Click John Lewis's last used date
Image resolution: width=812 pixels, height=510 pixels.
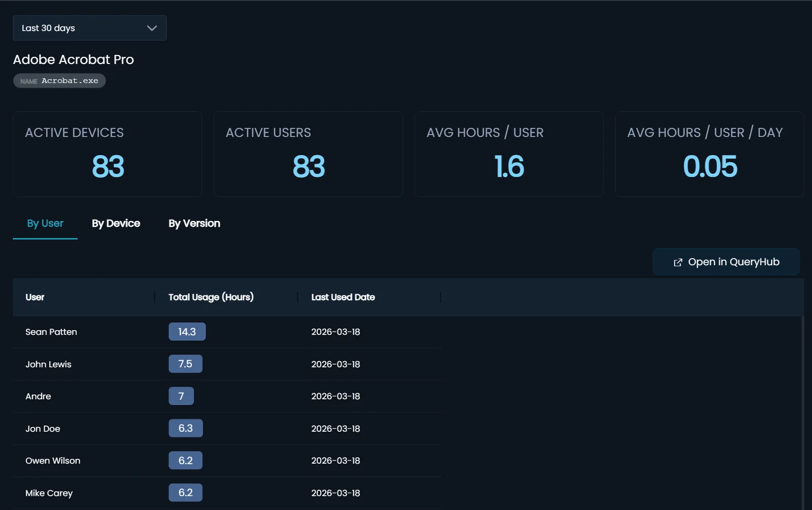point(335,364)
